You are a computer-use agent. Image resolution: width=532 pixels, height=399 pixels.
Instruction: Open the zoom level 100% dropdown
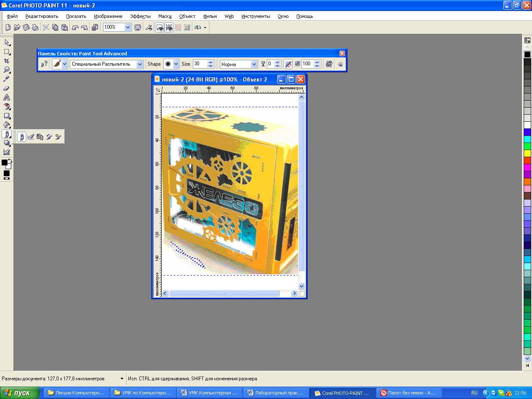[128, 27]
